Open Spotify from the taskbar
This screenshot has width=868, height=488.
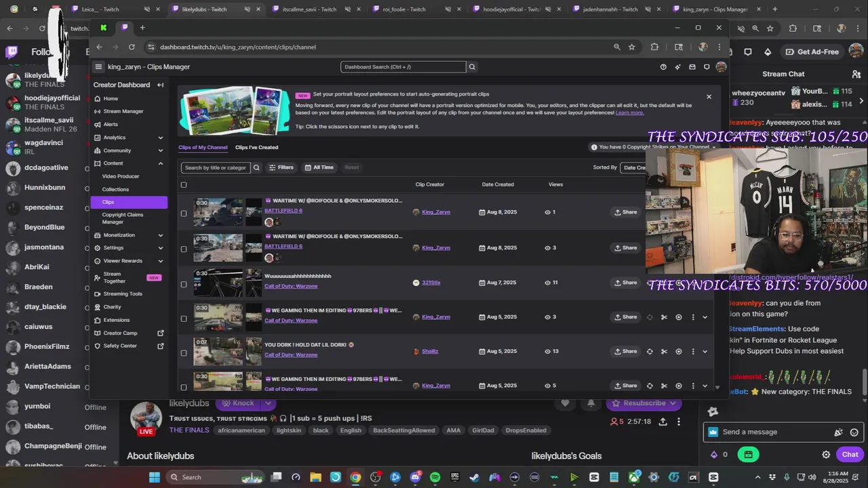(x=435, y=477)
